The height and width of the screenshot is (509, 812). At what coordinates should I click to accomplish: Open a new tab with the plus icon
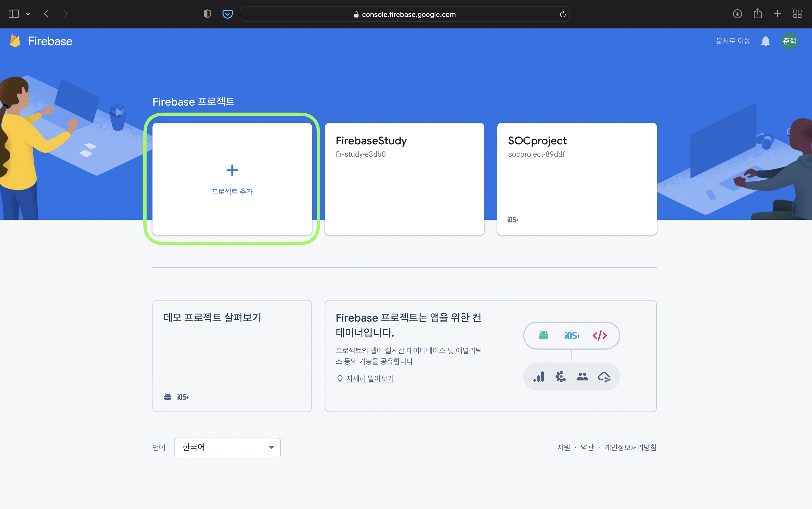[x=777, y=14]
